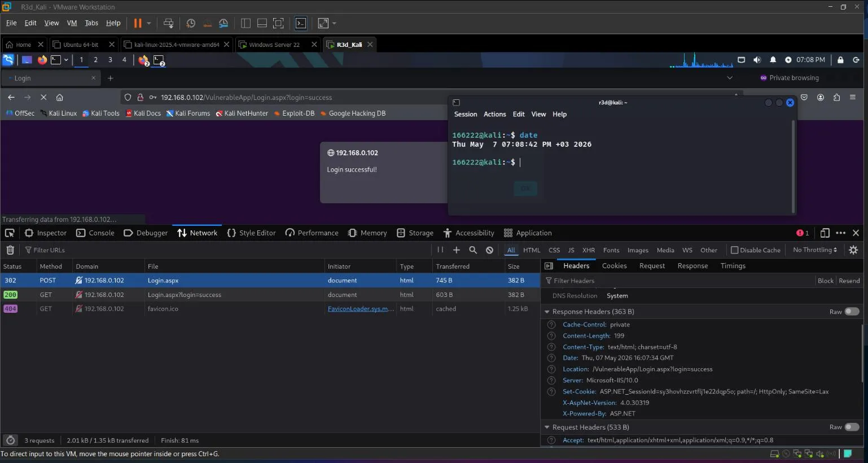868x463 pixels.
Task: Switch to the devtools Storage tab
Action: point(415,233)
